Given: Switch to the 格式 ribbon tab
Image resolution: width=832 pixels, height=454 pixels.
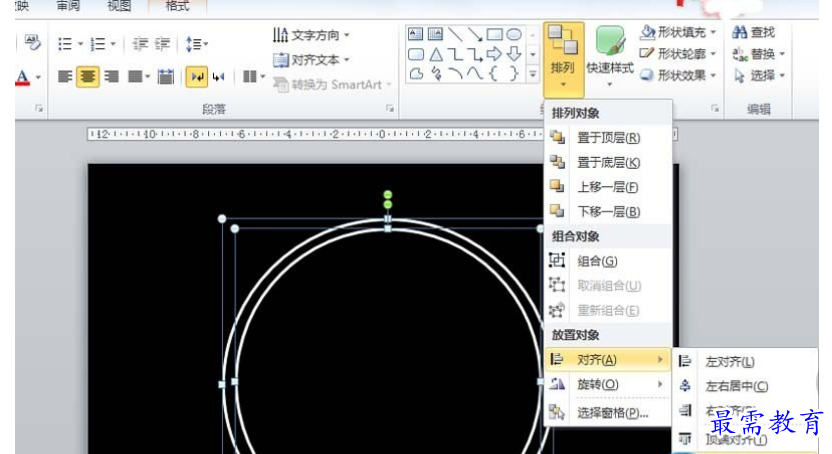Looking at the screenshot, I should click(177, 6).
